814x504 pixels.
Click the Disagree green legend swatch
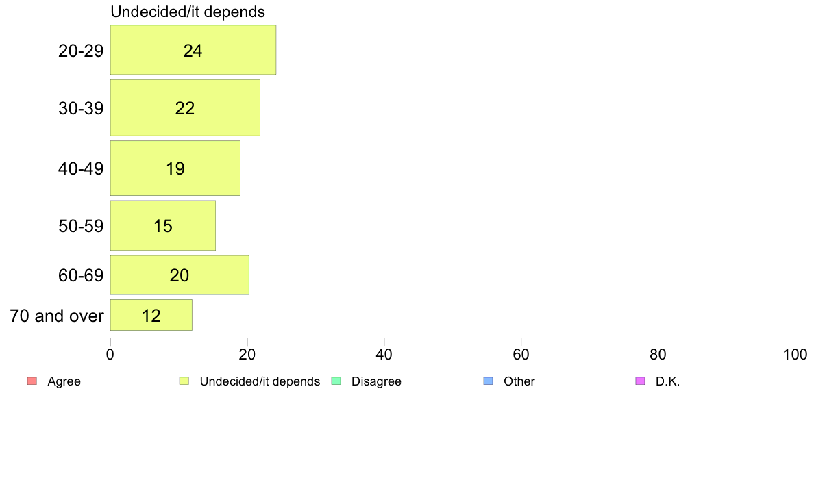coord(336,381)
